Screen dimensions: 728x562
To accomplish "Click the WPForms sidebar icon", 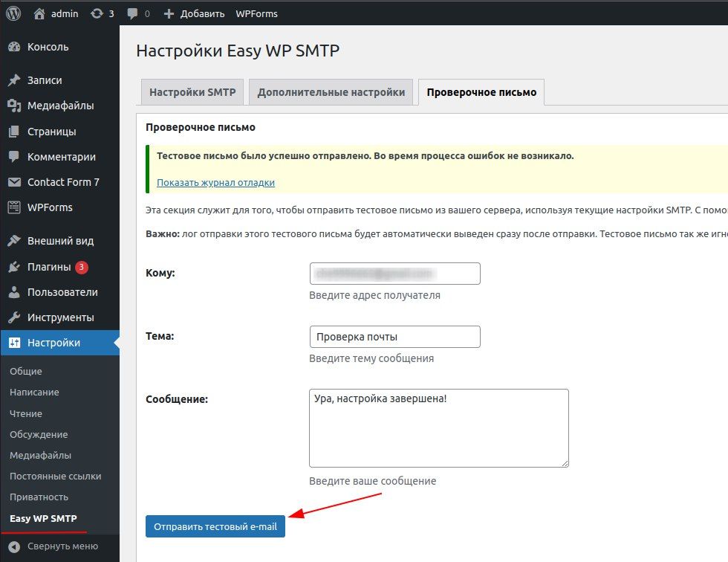I will [x=14, y=207].
